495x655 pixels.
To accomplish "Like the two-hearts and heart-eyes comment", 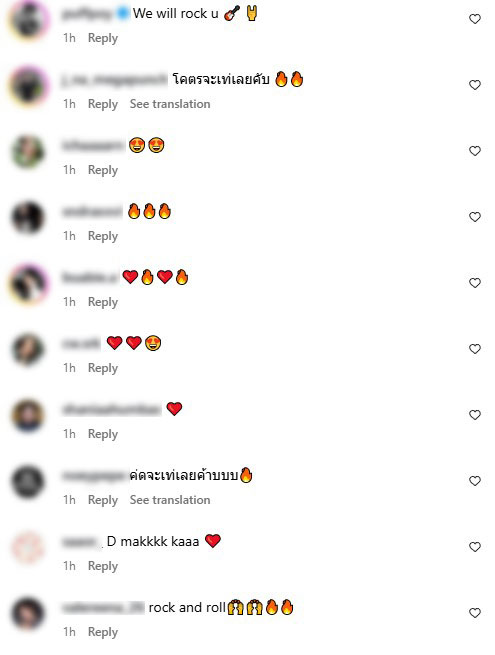I will 475,349.
